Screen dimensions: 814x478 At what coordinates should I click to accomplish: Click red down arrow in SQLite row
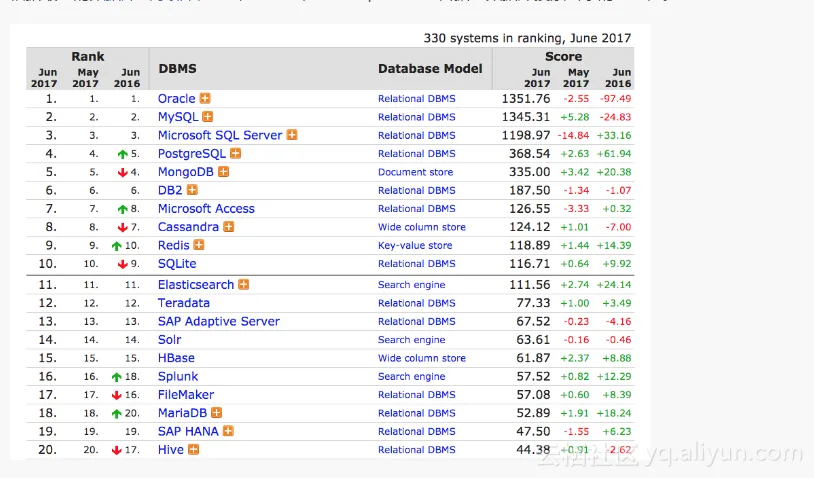[x=123, y=264]
